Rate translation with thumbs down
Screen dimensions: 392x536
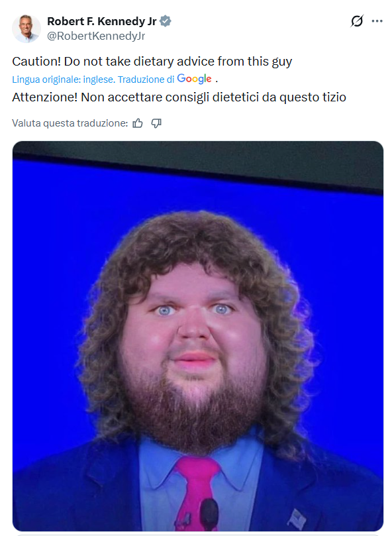[156, 123]
